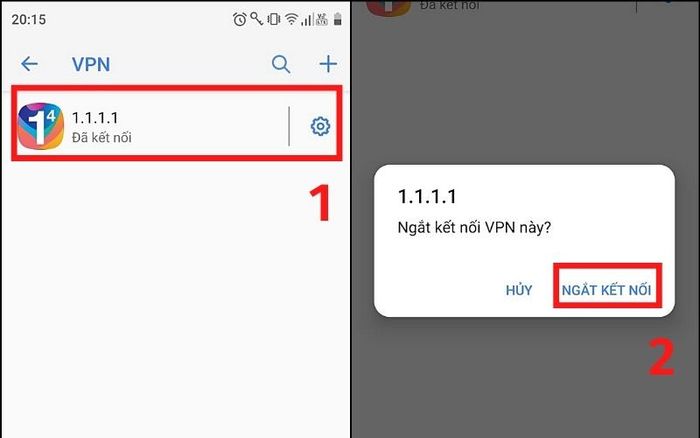Tap the VoLTE indicator icon
The image size is (700, 438).
click(321, 19)
